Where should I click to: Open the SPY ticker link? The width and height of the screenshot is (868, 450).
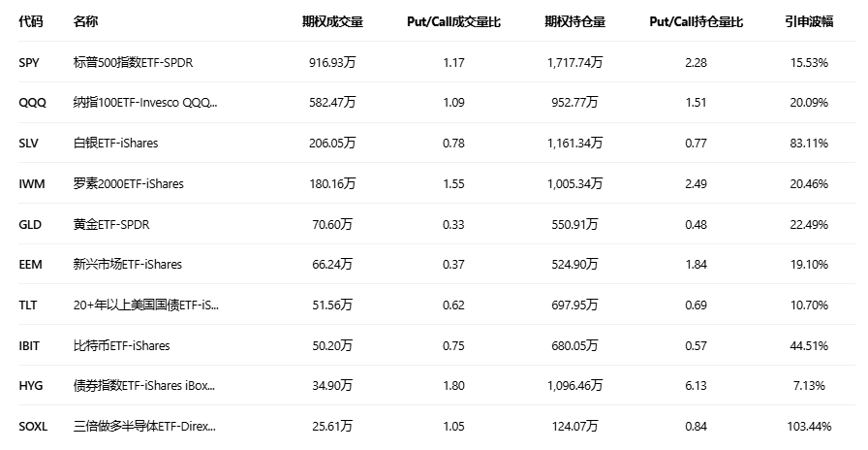click(30, 63)
